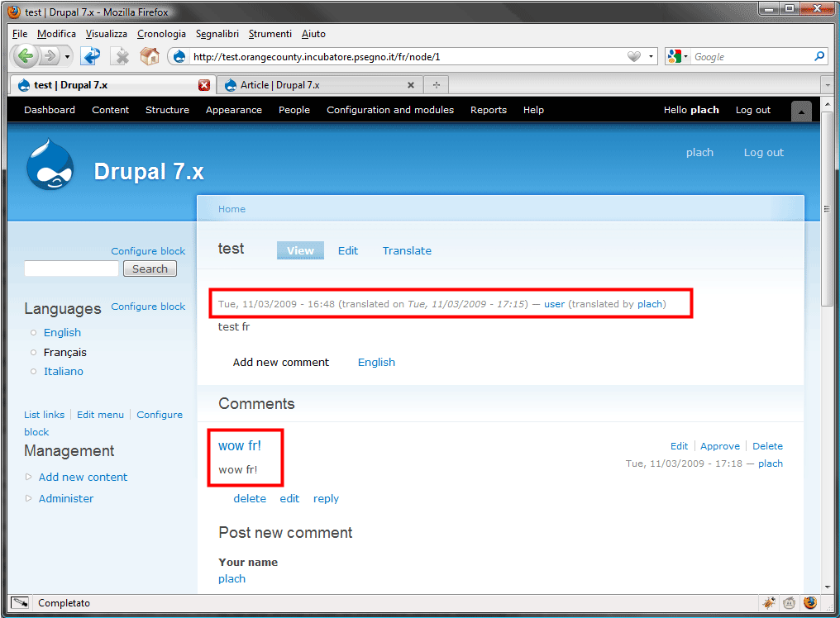Open the Segnalibri menu
The width and height of the screenshot is (840, 618).
point(217,34)
